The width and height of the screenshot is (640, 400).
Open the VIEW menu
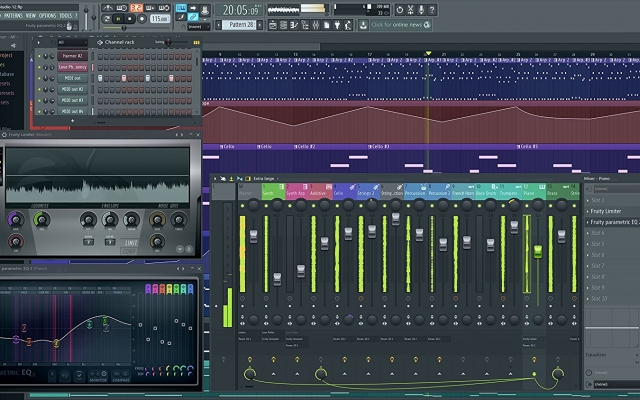[x=31, y=16]
